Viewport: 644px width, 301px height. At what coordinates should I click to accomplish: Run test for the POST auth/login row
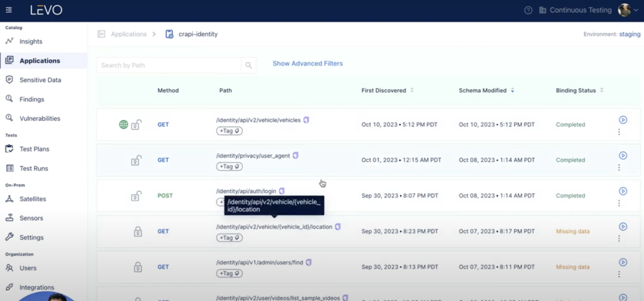[x=623, y=191]
